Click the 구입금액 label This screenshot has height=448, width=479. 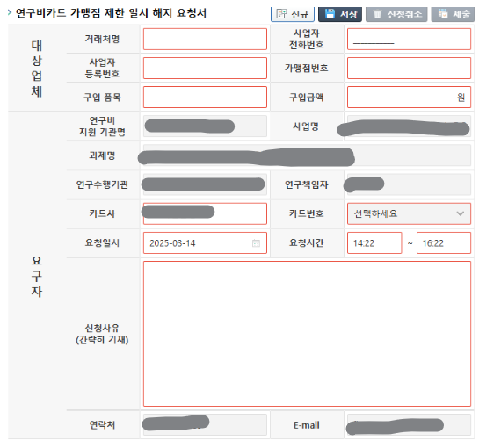pyautogui.click(x=307, y=98)
